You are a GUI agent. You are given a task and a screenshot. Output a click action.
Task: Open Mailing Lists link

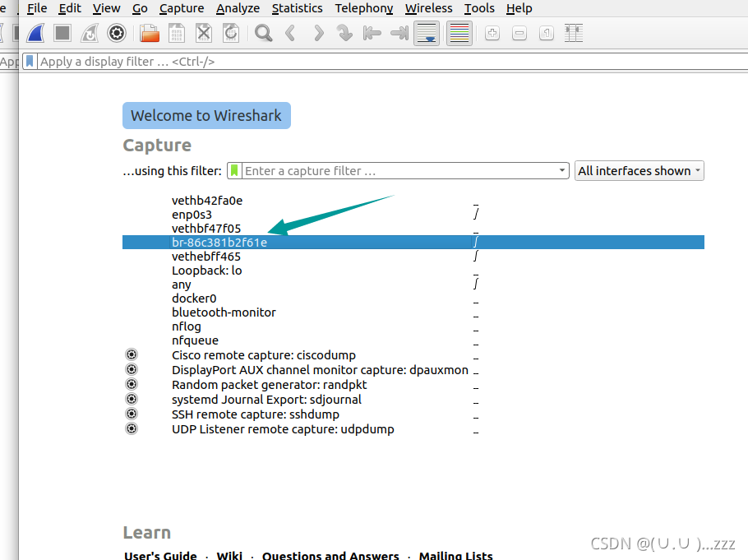[x=455, y=555]
